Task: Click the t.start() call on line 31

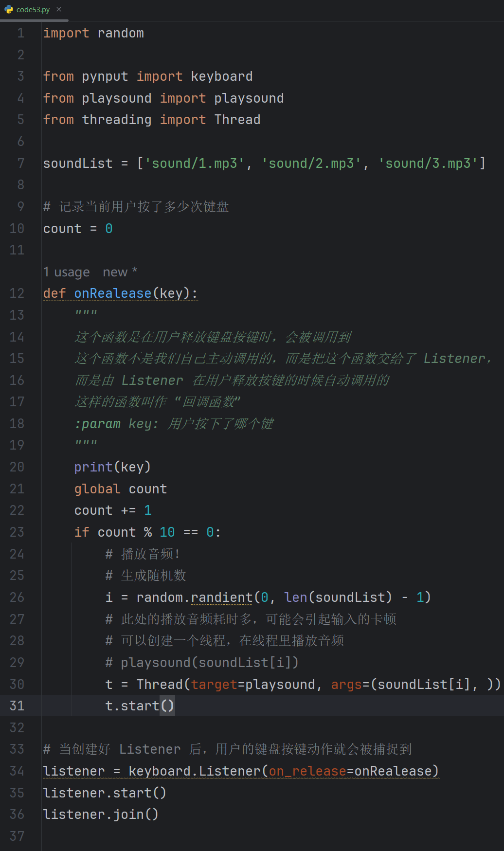Action: [139, 706]
